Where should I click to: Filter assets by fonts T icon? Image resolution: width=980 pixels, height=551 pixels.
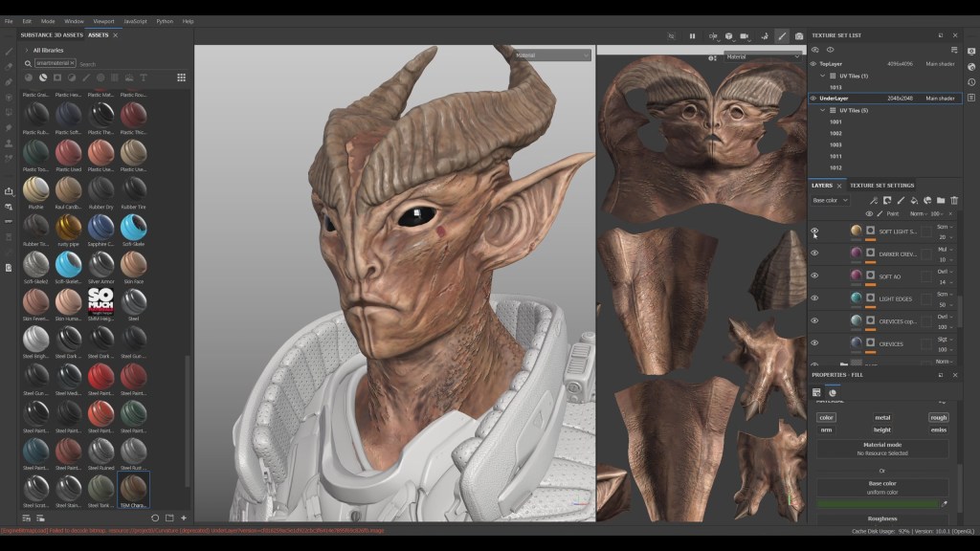tap(144, 77)
